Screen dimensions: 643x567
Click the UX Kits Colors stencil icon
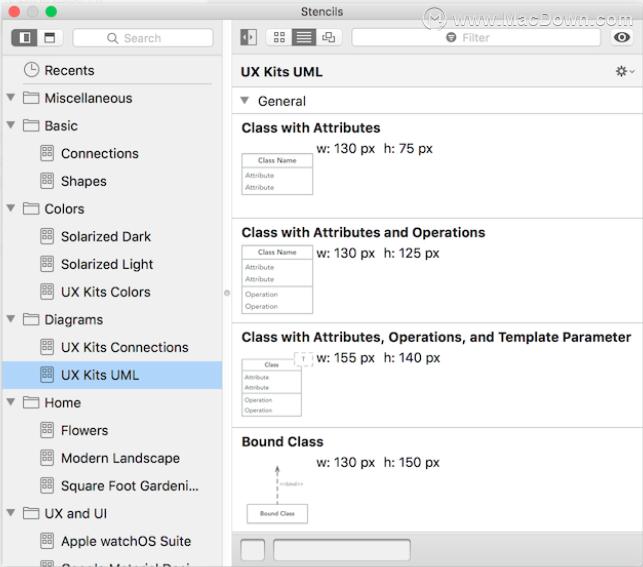point(47,291)
